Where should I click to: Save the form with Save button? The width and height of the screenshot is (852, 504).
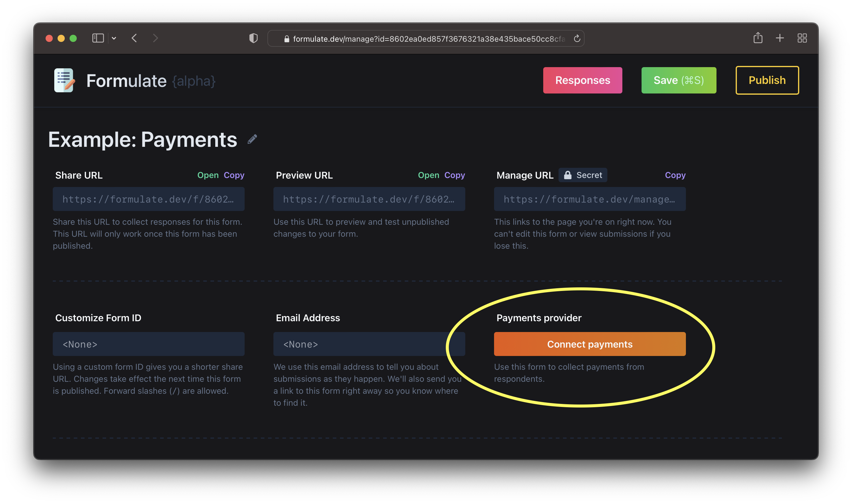tap(678, 81)
